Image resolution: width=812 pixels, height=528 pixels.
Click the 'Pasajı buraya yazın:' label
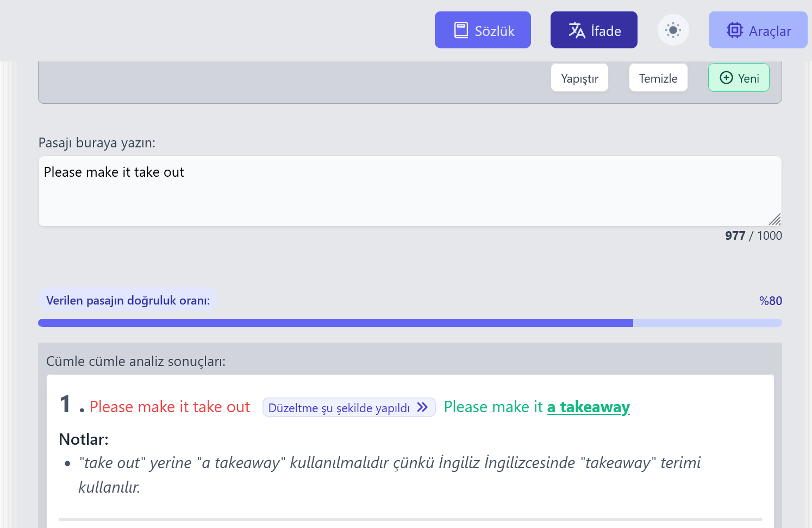(97, 142)
